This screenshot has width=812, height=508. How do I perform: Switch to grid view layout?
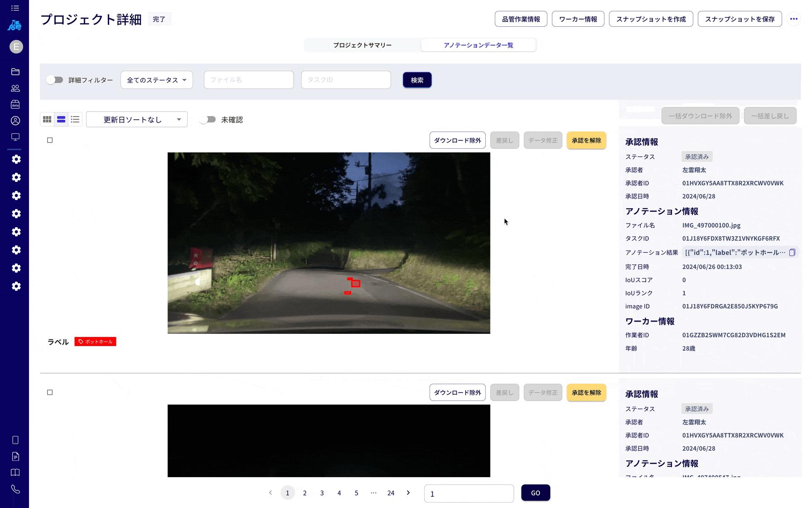47,119
